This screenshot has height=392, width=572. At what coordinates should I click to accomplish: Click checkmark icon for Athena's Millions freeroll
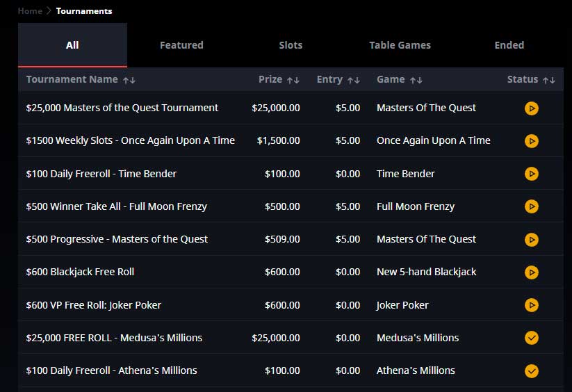pyautogui.click(x=532, y=371)
